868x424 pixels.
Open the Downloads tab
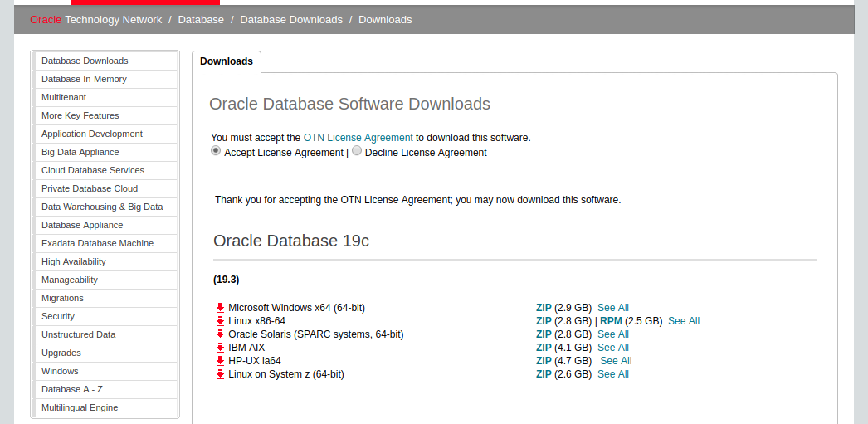227,61
